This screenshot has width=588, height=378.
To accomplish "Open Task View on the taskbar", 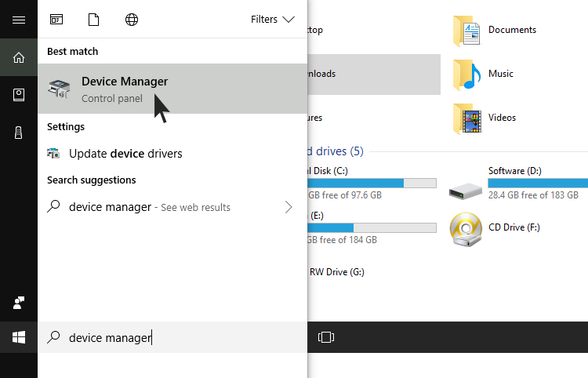I will tap(326, 338).
